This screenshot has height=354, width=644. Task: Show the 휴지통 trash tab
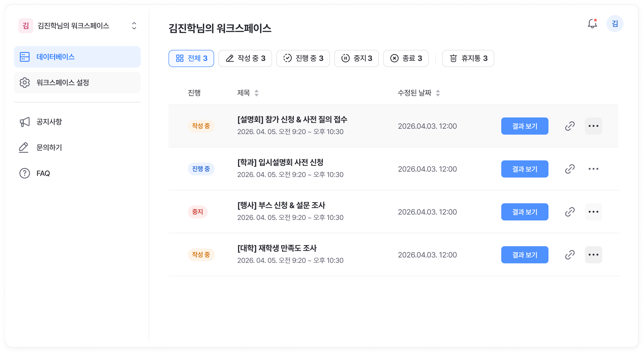[468, 58]
